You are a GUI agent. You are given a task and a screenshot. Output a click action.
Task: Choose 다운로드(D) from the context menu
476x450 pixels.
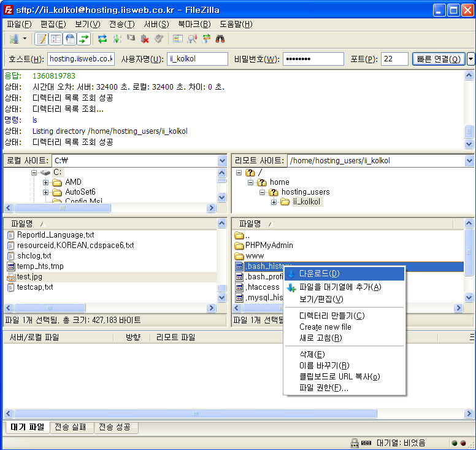319,273
